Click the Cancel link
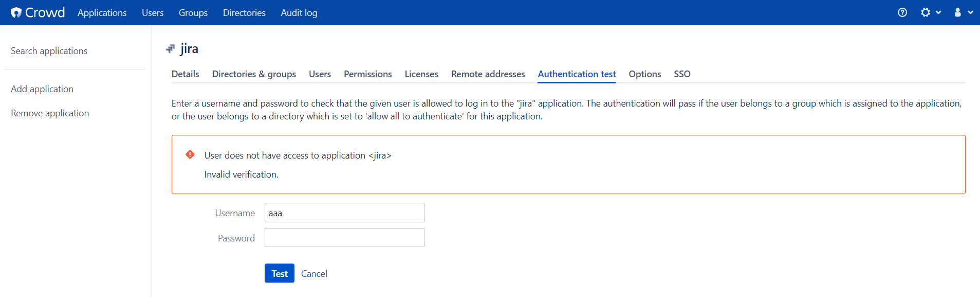This screenshot has width=980, height=297. [314, 274]
